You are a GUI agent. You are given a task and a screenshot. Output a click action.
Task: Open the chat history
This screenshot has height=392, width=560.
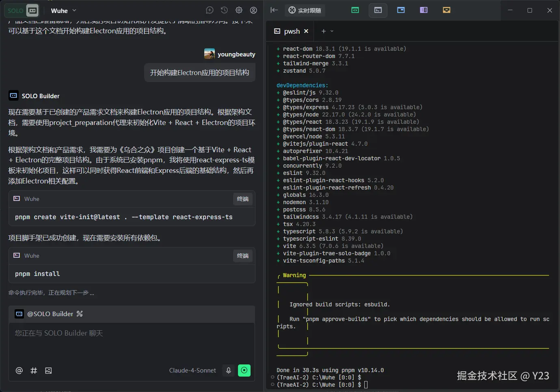click(x=224, y=11)
